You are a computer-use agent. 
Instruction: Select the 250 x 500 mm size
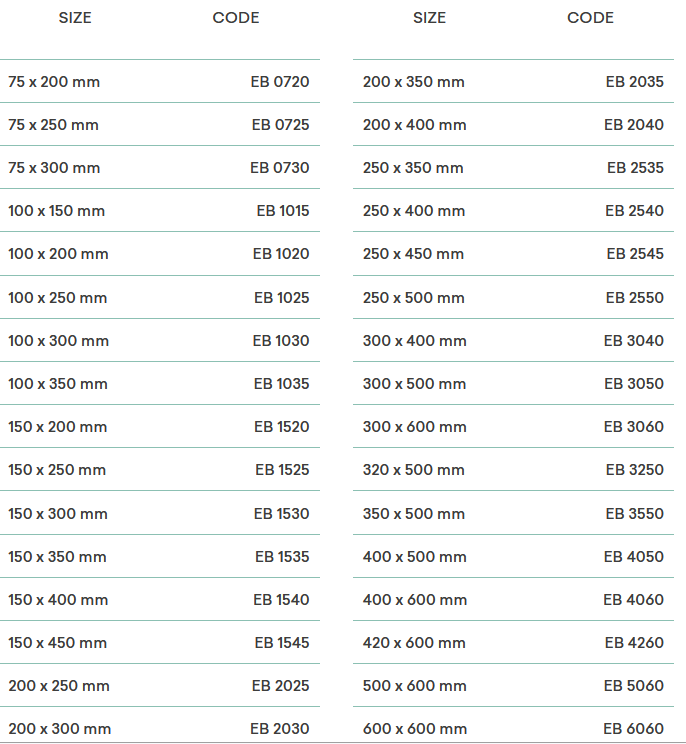(x=414, y=298)
